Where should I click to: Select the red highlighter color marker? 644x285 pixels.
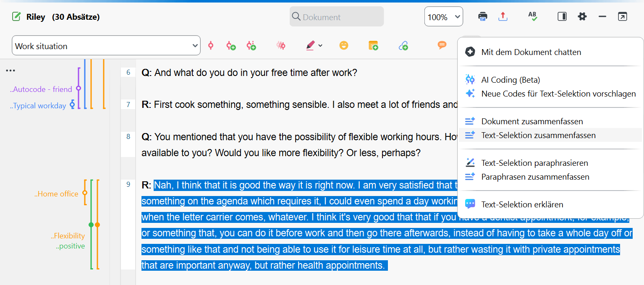pos(310,46)
